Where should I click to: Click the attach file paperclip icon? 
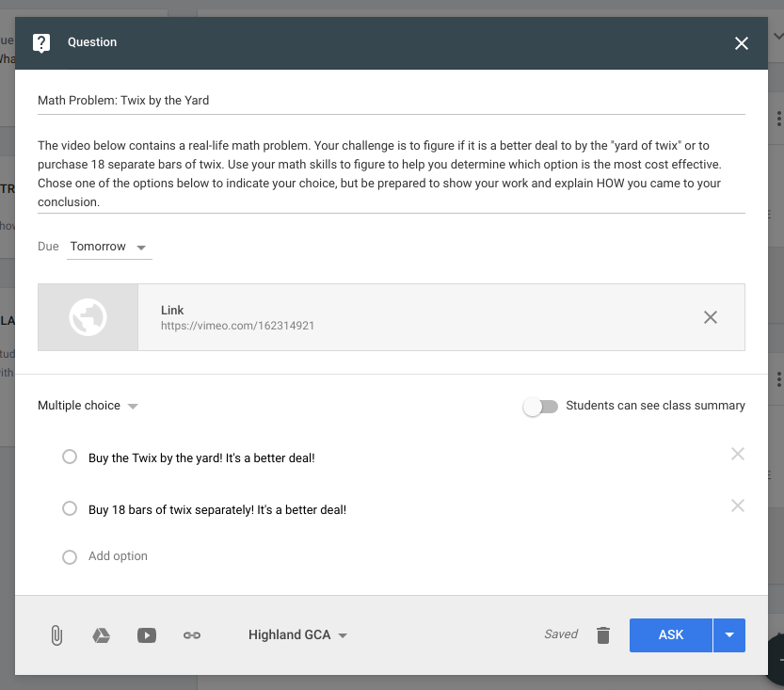(x=56, y=635)
